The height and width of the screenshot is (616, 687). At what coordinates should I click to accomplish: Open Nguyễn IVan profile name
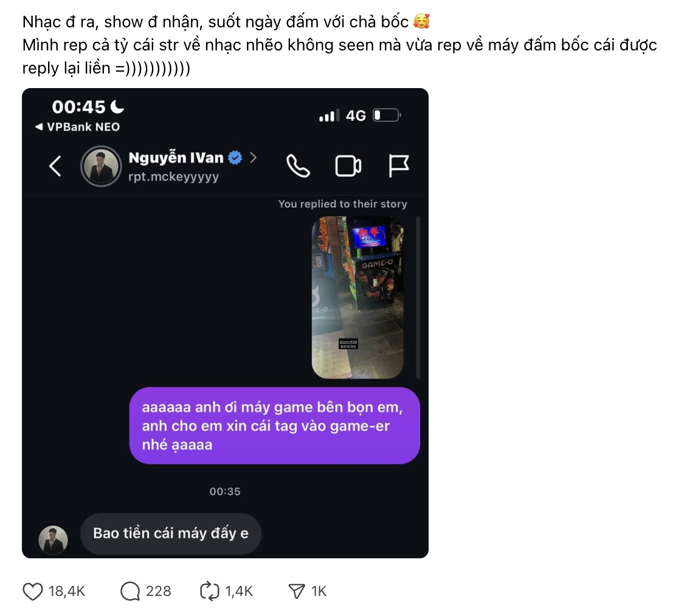tap(176, 158)
